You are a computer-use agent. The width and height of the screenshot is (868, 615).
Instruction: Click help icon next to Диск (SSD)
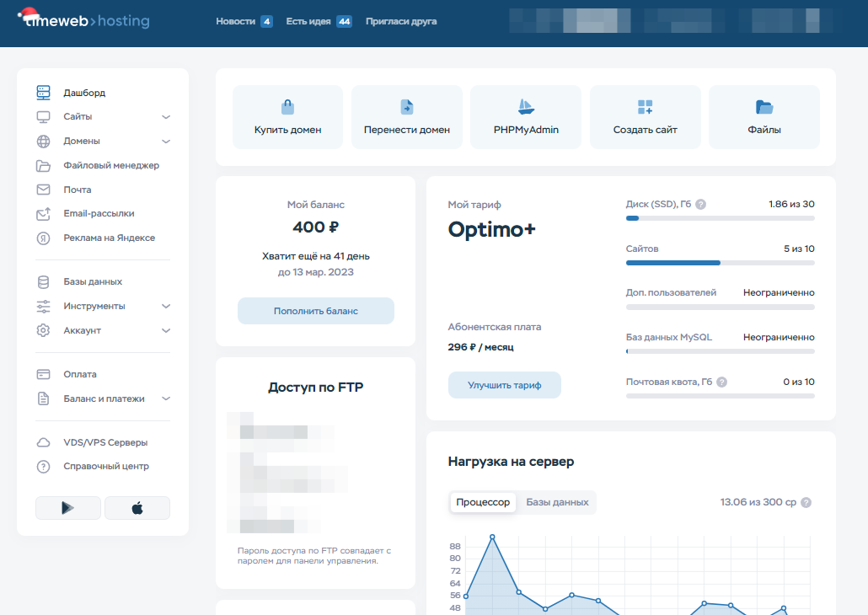coord(701,205)
